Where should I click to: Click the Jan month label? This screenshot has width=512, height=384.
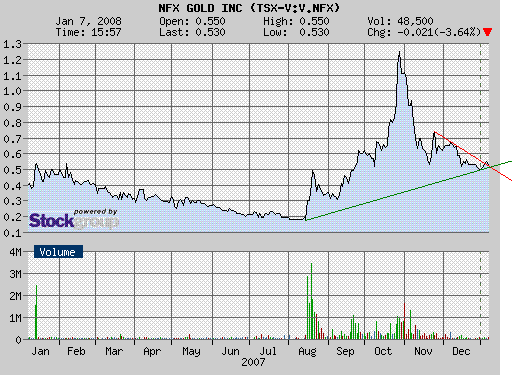point(40,351)
